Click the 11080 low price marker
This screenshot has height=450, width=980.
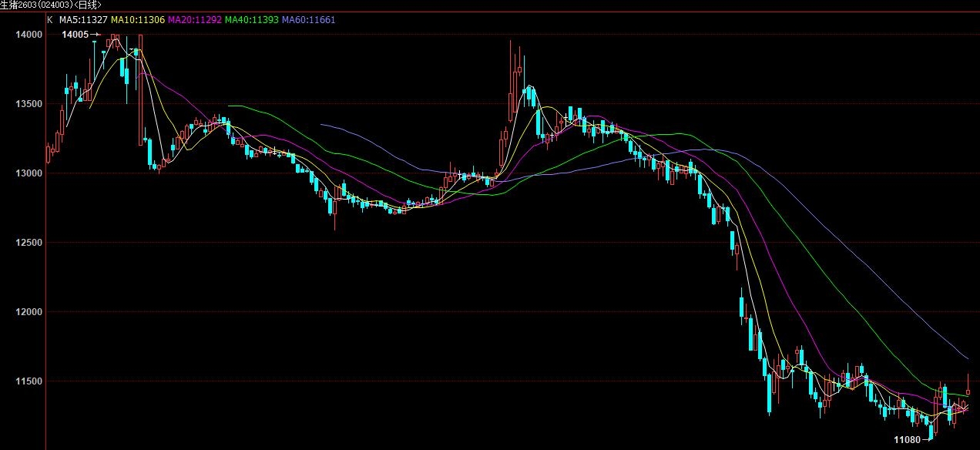tap(907, 439)
